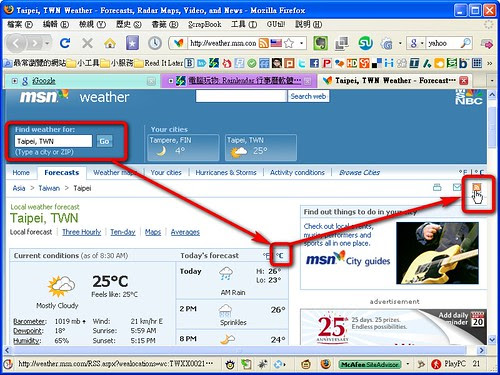The width and height of the screenshot is (500, 375).
Task: Click the Find weather for input field
Action: 53,141
